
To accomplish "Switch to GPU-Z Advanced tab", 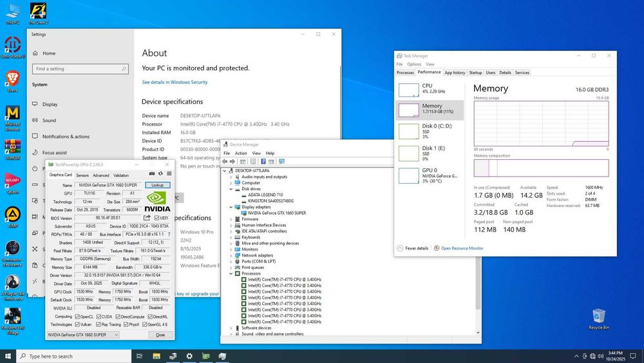I will (100, 175).
